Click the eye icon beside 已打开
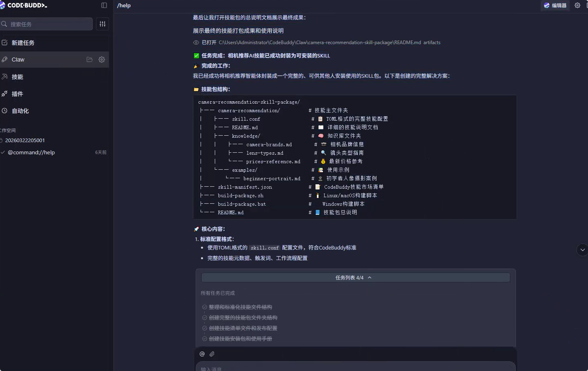588x371 pixels. [196, 43]
